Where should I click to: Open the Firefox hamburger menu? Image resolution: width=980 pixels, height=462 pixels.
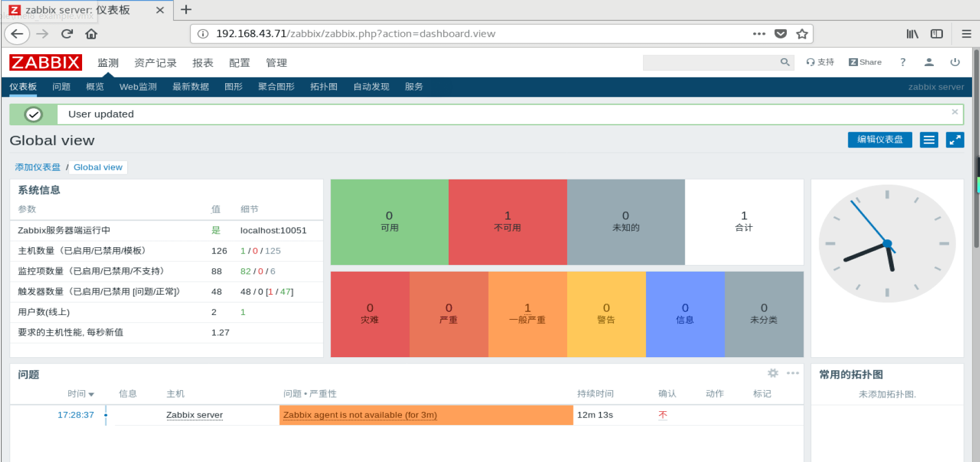[x=966, y=34]
